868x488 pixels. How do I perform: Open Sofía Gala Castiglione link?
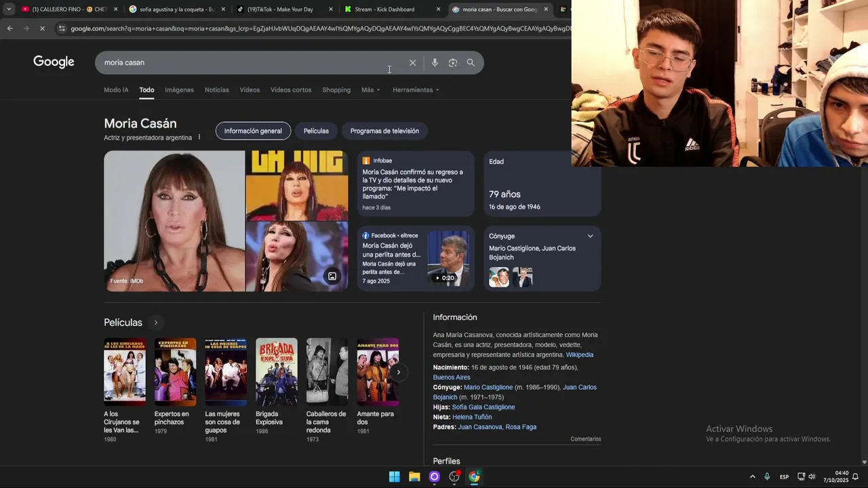pyautogui.click(x=484, y=407)
